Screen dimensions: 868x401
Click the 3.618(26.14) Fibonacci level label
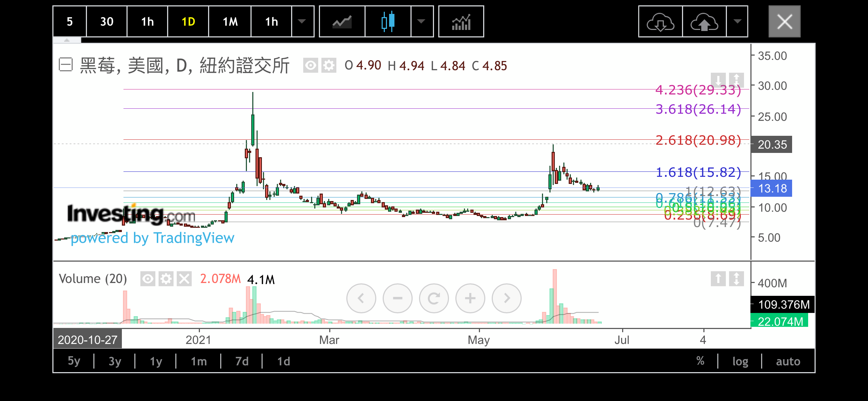coord(698,109)
